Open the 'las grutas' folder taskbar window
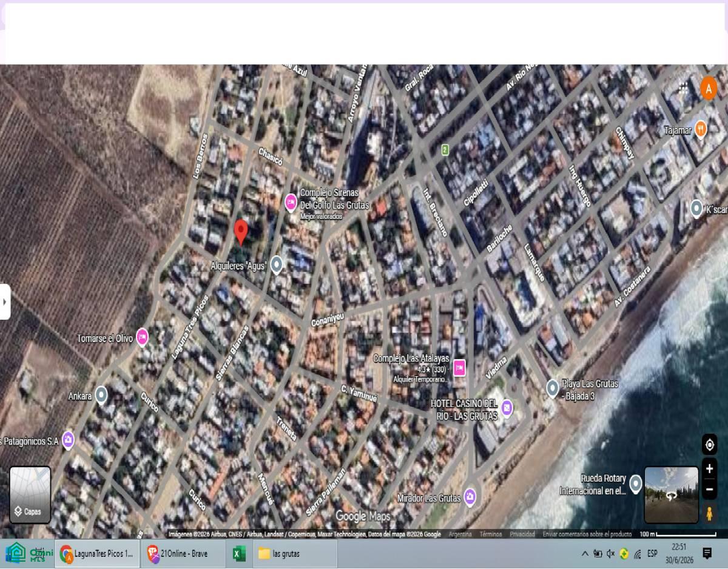 [x=295, y=553]
